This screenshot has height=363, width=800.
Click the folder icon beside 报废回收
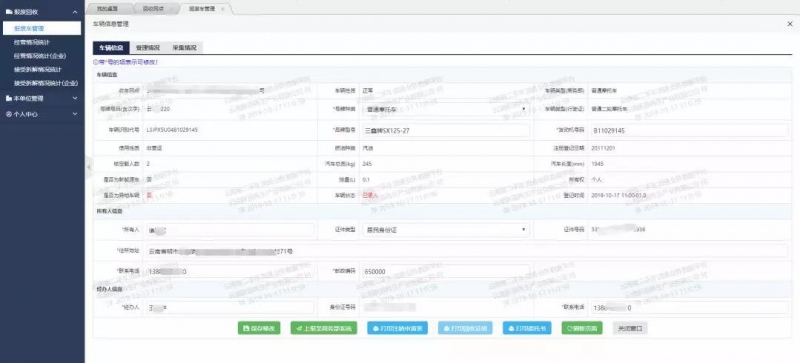pos(9,11)
